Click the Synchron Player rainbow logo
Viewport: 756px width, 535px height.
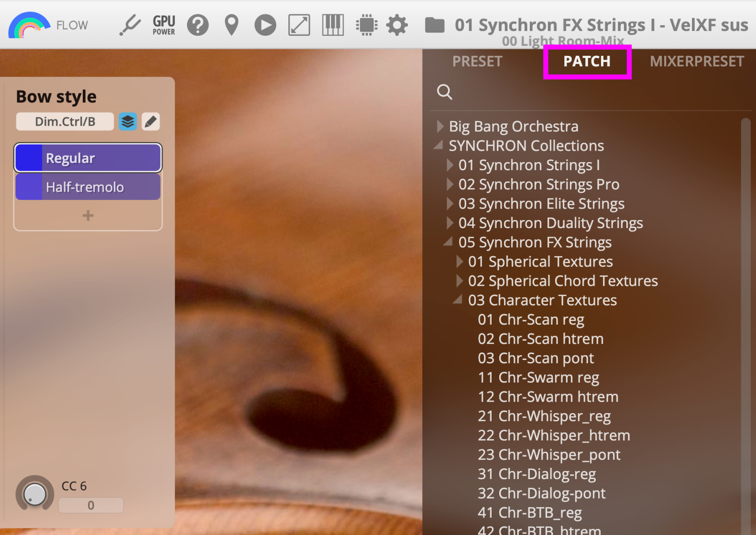pos(29,25)
